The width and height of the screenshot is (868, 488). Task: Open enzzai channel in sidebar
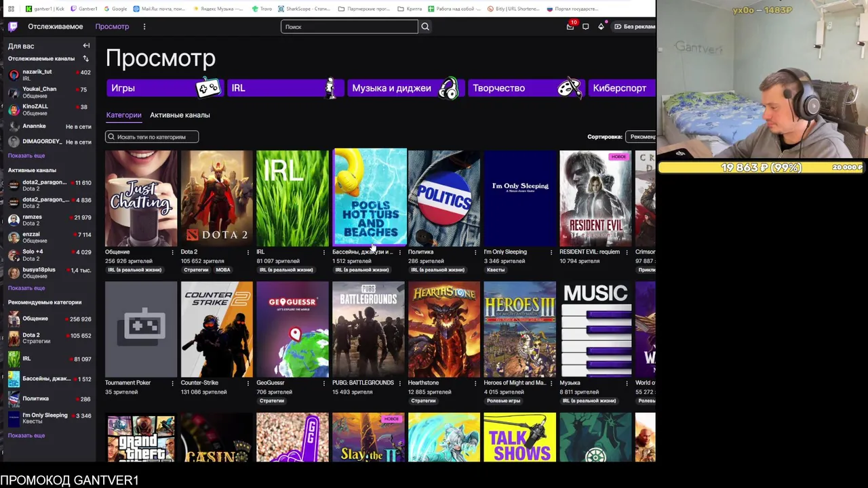tap(47, 237)
